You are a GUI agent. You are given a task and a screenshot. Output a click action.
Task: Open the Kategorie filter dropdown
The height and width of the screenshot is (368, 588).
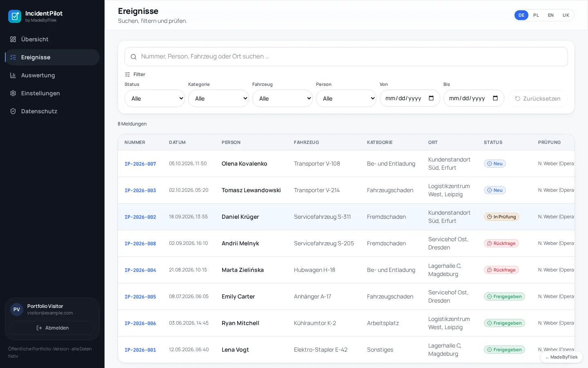(218, 99)
